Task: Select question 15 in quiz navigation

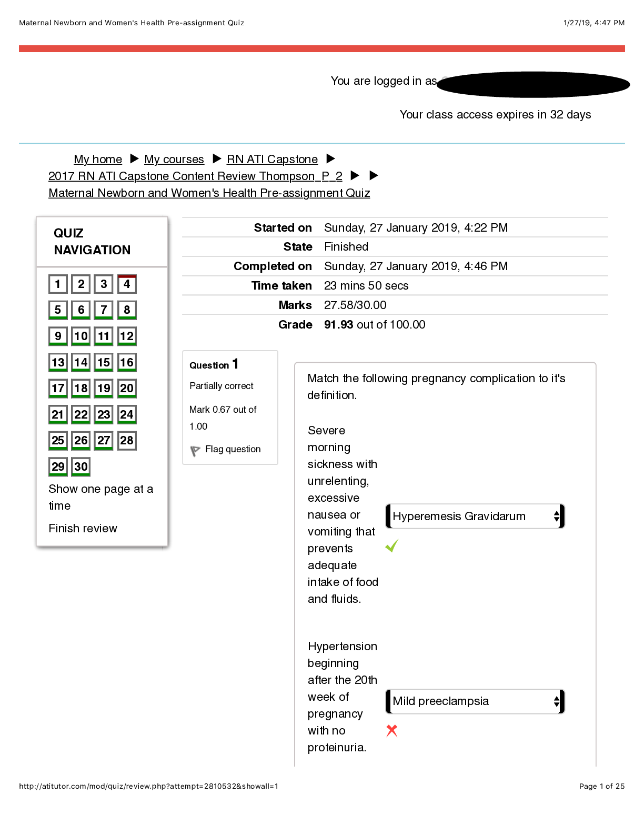Action: pos(104,362)
